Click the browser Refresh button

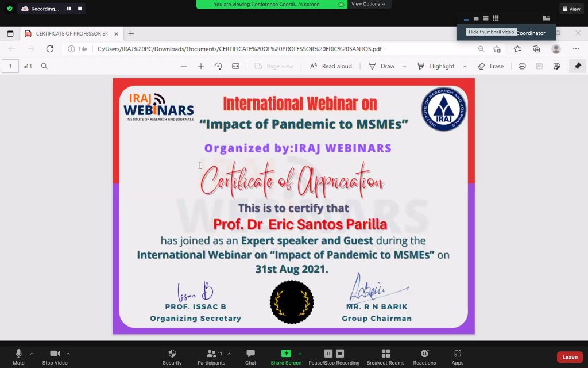[50, 49]
